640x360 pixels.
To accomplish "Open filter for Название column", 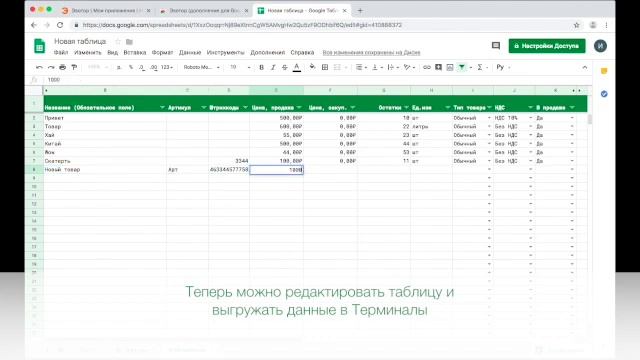I will click(162, 107).
